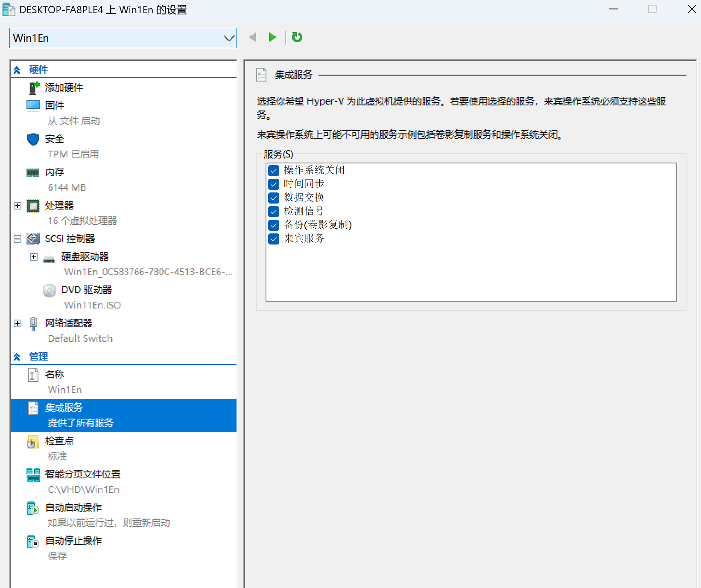Click the 从 文件 启动 firmware subtext
701x588 pixels.
coord(74,121)
